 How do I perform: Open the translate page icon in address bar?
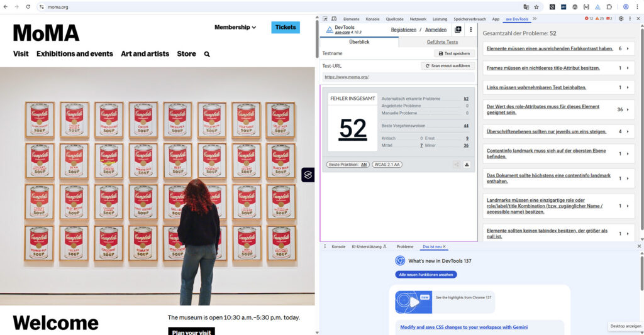coord(526,7)
